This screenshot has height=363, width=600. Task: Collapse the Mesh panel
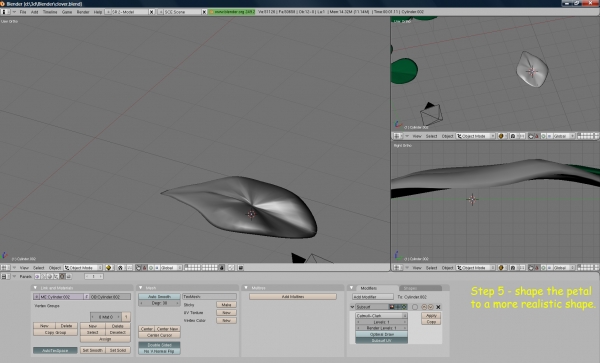click(x=140, y=288)
